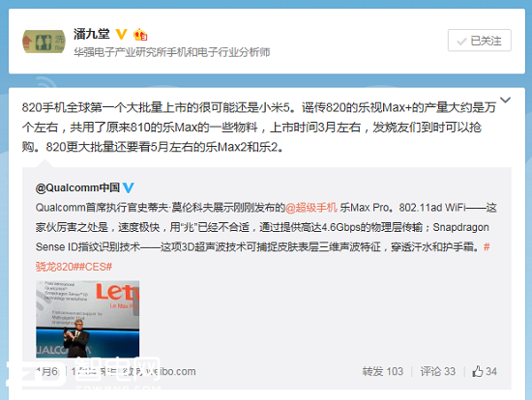The height and width of the screenshot is (400, 532).
Task: Open the #CES# hashtag topic
Action: coord(96,267)
